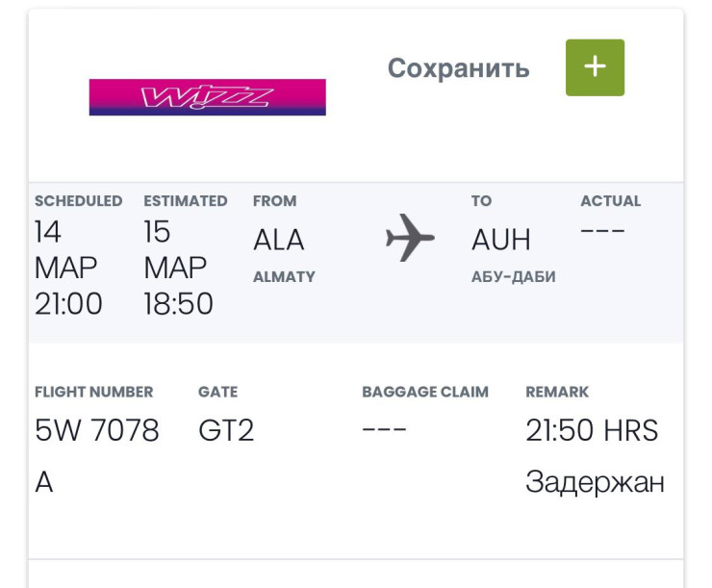Click the Wizz airline logo

click(207, 97)
